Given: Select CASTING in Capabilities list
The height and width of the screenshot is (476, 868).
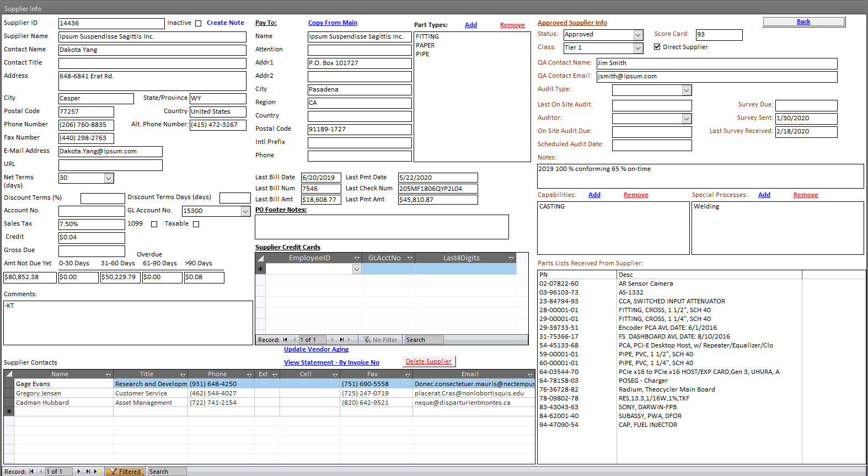Looking at the screenshot, I should coord(552,206).
